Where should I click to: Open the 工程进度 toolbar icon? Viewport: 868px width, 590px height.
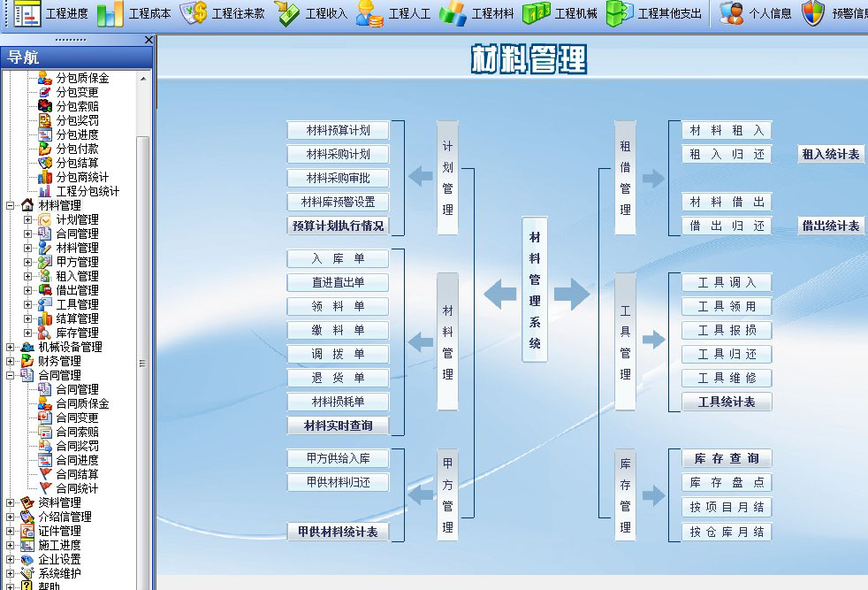click(x=27, y=14)
